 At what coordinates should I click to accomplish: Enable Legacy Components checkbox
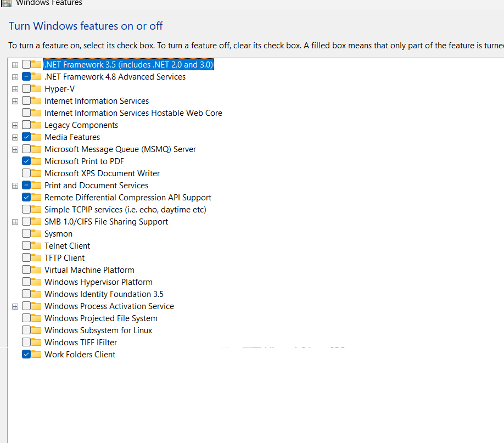point(26,125)
